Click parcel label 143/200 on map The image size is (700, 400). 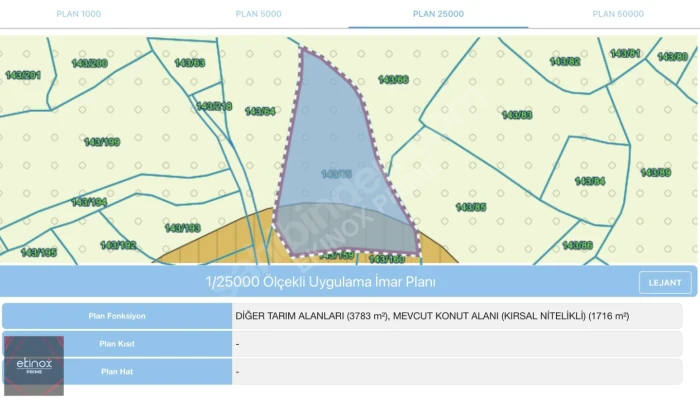point(90,63)
